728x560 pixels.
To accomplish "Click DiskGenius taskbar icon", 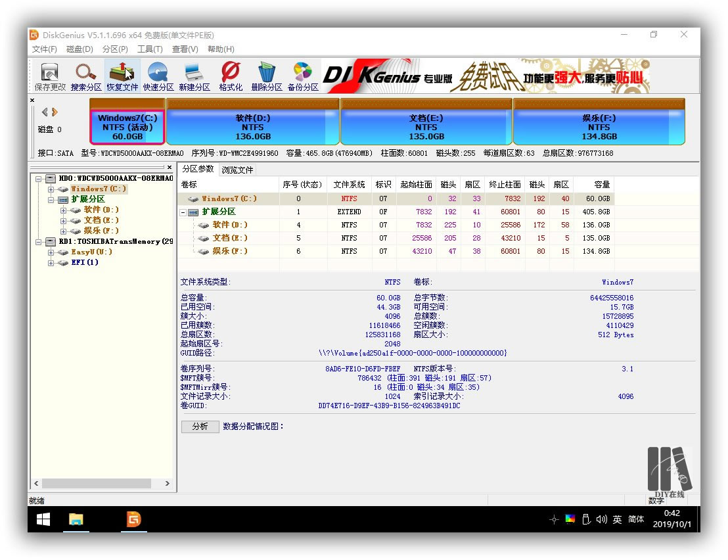I will click(x=134, y=519).
